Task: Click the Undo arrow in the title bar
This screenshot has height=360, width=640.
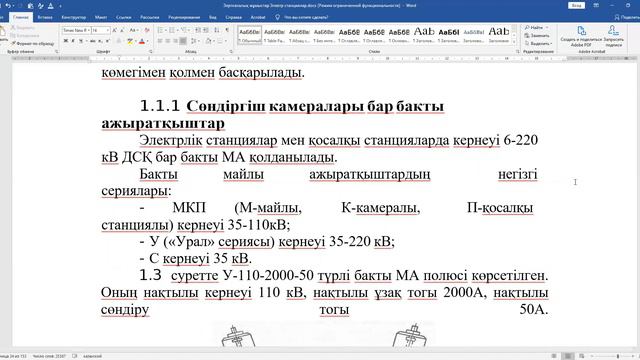Action: point(7,6)
